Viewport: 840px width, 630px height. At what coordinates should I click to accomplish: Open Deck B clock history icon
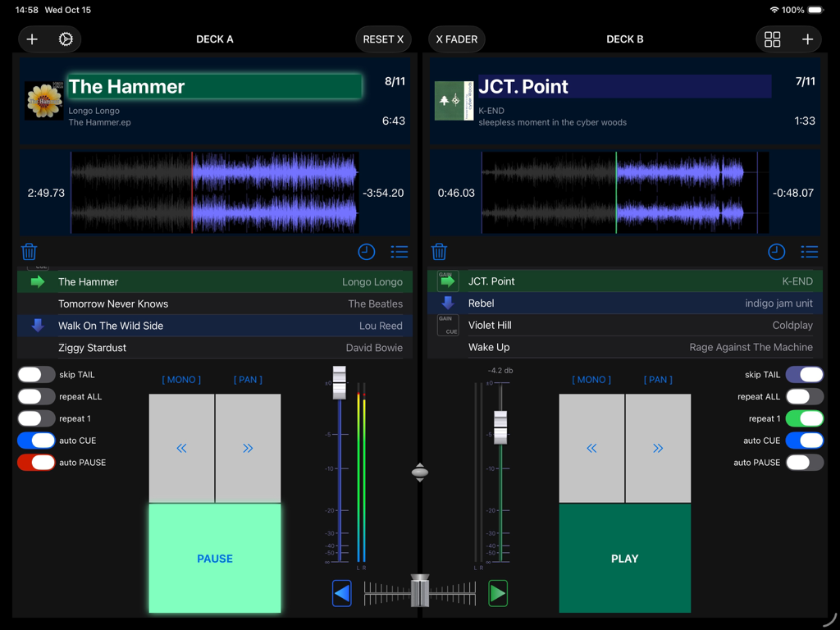776,252
